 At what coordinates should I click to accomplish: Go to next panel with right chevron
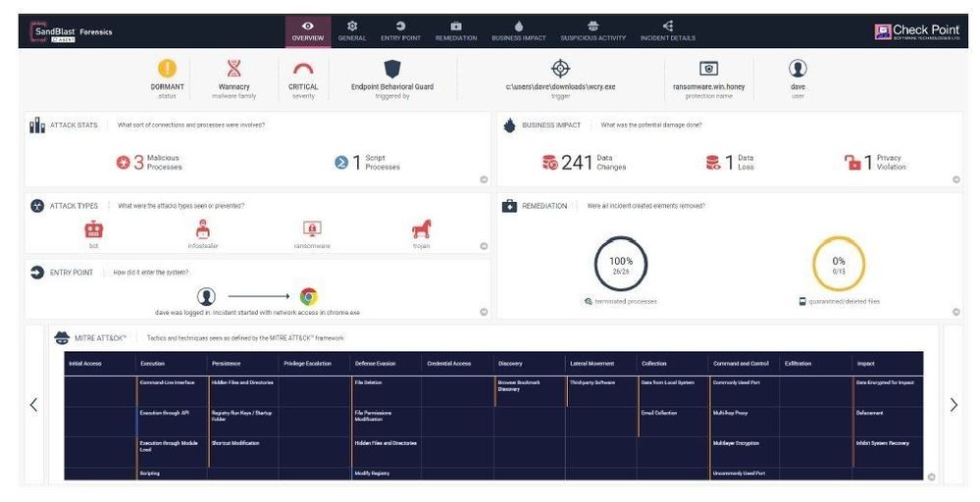[x=954, y=405]
